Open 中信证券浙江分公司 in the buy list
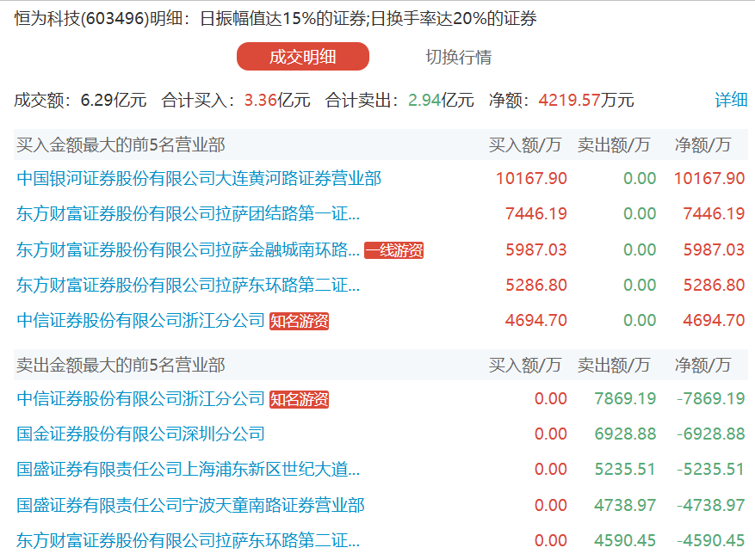Screen dimensions: 755x560 tap(140, 320)
